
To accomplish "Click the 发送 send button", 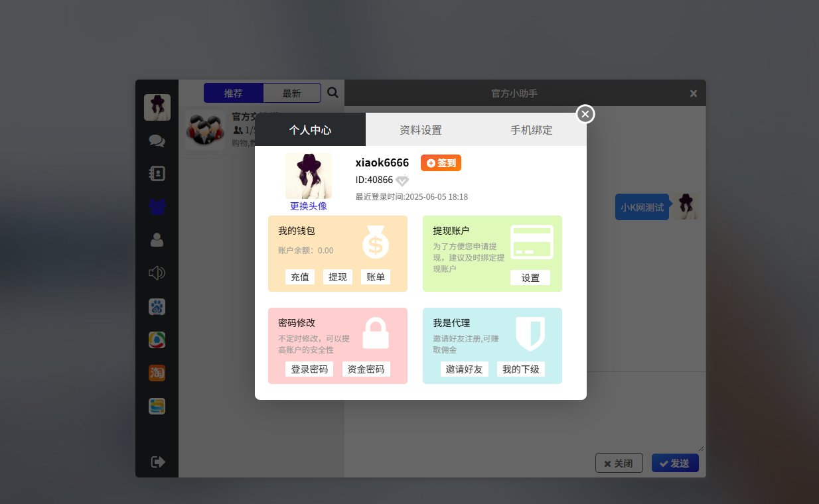I will click(676, 463).
